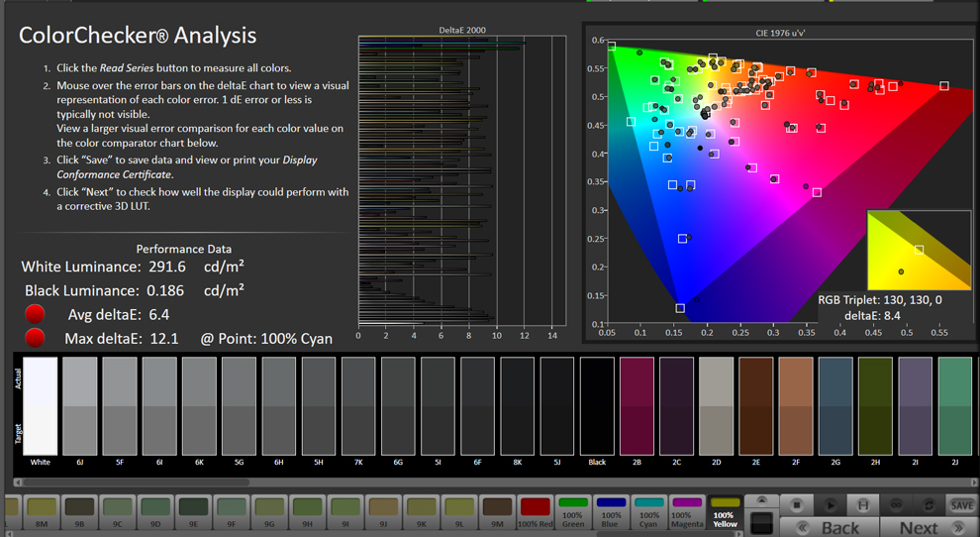Click the play Read Series icon
Screen dimensions: 980x537
click(x=830, y=504)
